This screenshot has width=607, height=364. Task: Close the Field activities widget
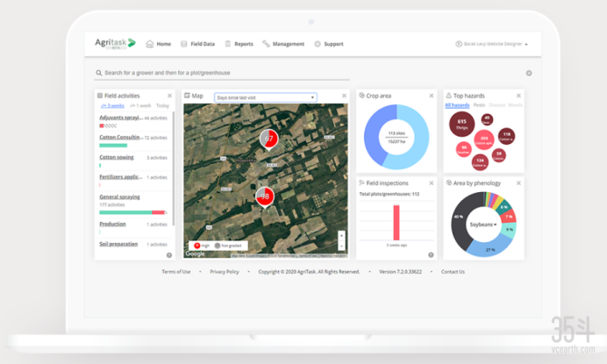pyautogui.click(x=169, y=96)
